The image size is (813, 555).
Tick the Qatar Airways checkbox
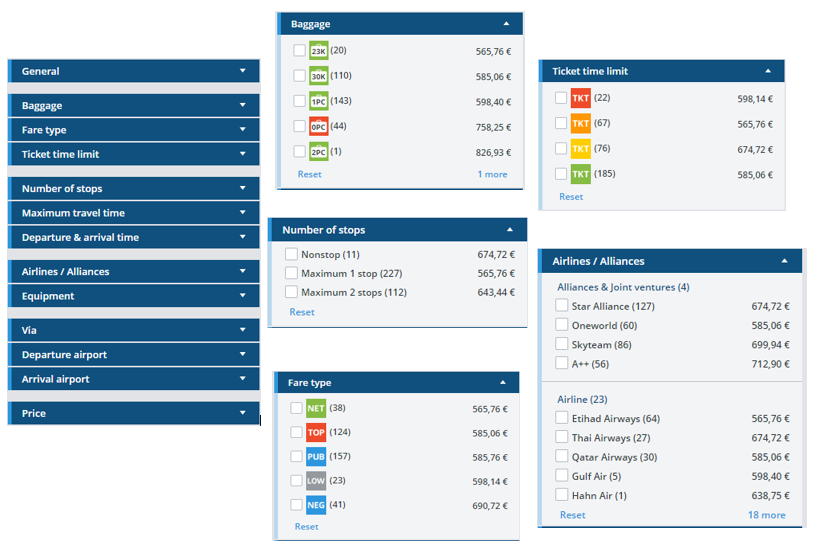(562, 457)
